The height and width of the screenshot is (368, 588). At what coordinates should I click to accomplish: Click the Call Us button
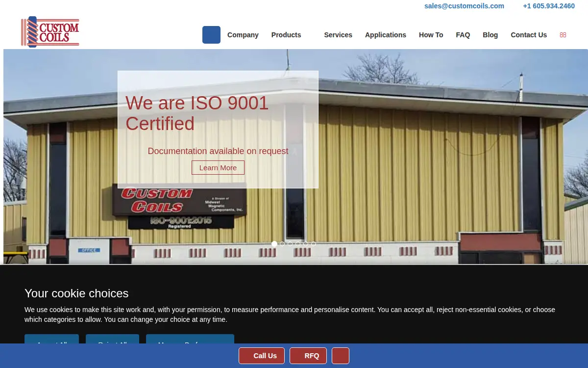click(262, 356)
